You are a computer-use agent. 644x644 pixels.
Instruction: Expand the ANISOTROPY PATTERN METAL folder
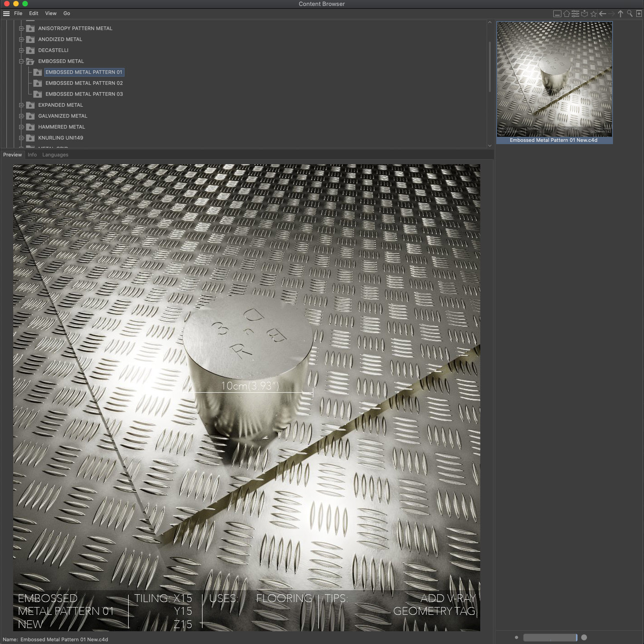point(21,28)
